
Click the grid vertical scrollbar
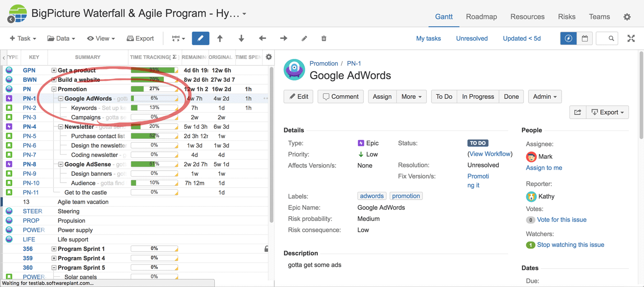pos(271,145)
